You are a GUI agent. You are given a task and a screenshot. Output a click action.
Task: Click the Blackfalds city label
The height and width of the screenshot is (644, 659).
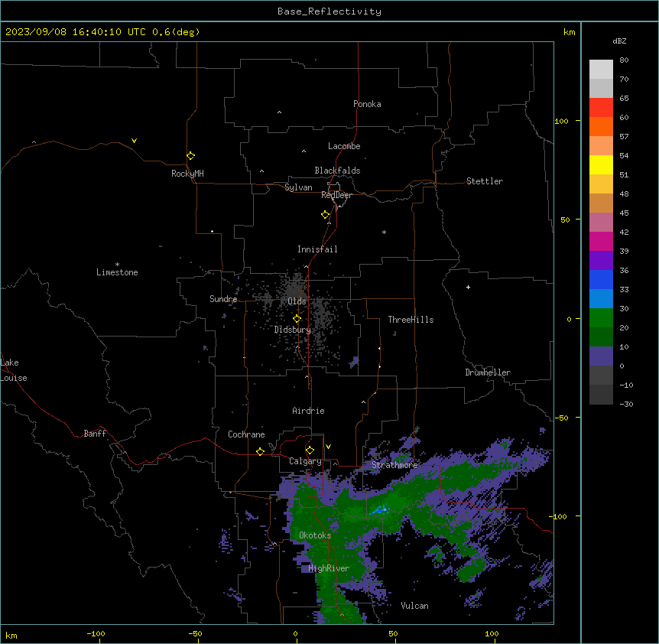337,171
